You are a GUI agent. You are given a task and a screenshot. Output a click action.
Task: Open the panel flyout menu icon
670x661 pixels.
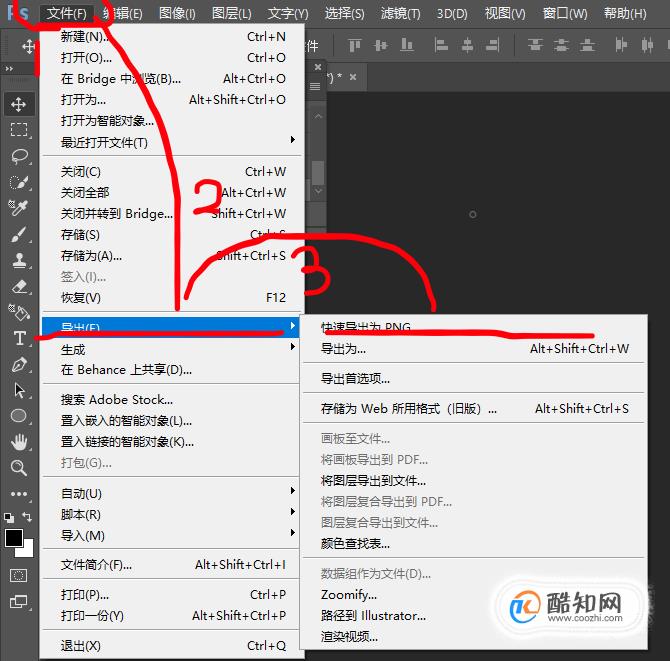tap(315, 86)
